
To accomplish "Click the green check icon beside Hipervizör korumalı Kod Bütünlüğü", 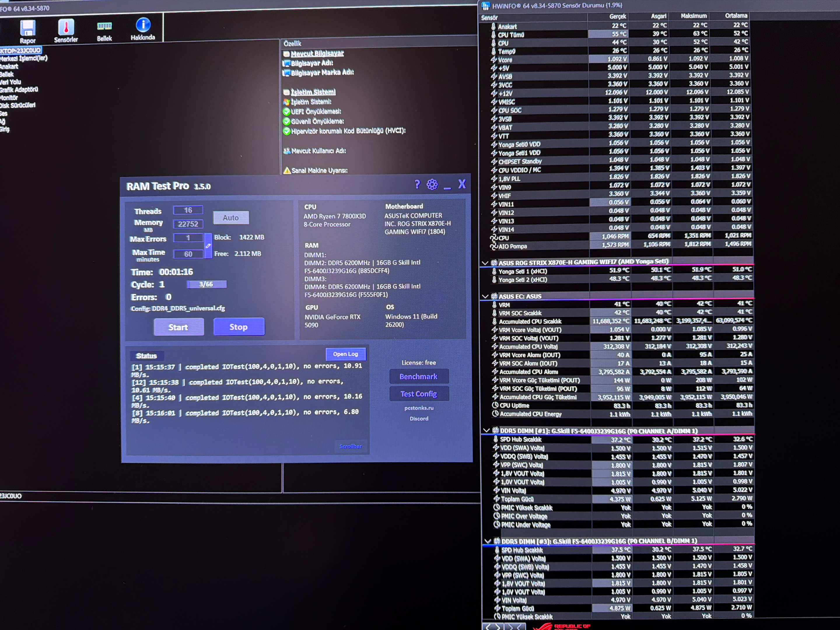I will pos(287,131).
